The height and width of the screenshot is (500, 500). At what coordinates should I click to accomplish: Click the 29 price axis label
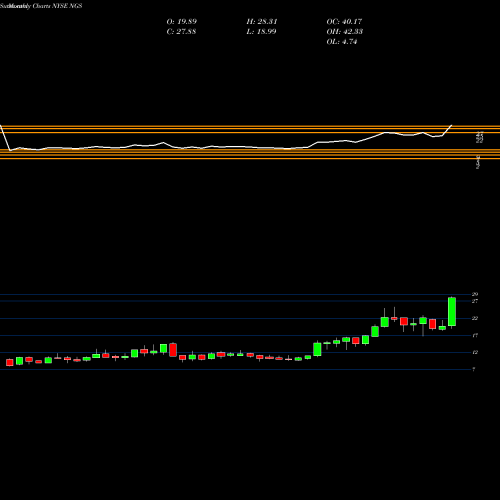click(x=475, y=294)
